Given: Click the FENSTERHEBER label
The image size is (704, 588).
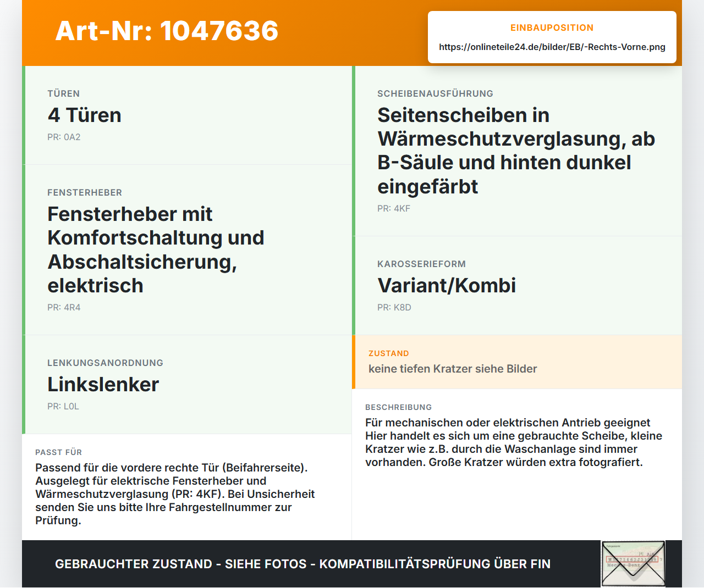Looking at the screenshot, I should click(85, 192).
